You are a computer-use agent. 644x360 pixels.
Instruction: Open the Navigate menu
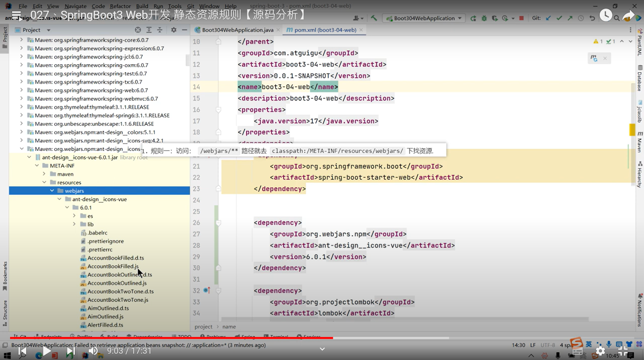[x=75, y=6]
